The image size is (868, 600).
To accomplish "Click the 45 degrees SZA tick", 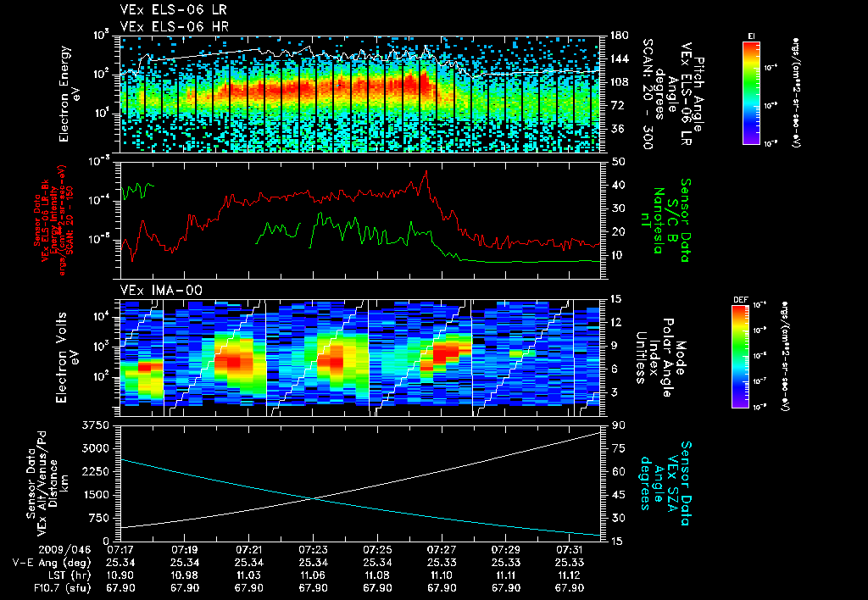I will coord(616,495).
